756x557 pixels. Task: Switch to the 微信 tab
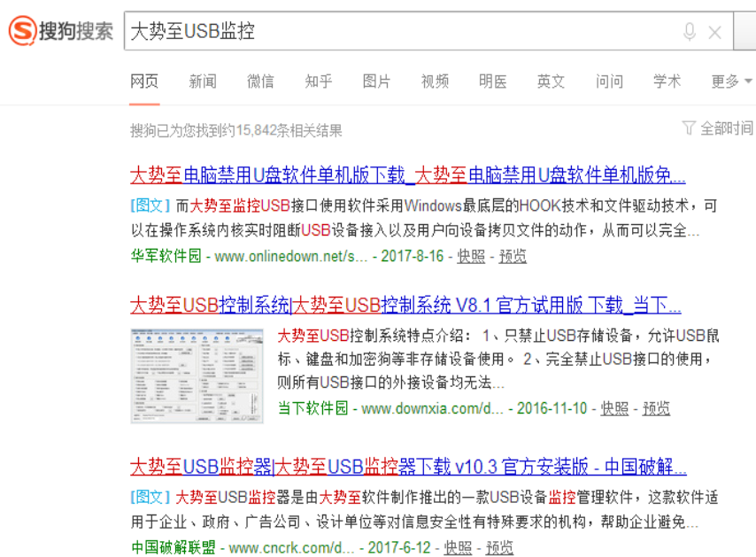click(x=260, y=81)
